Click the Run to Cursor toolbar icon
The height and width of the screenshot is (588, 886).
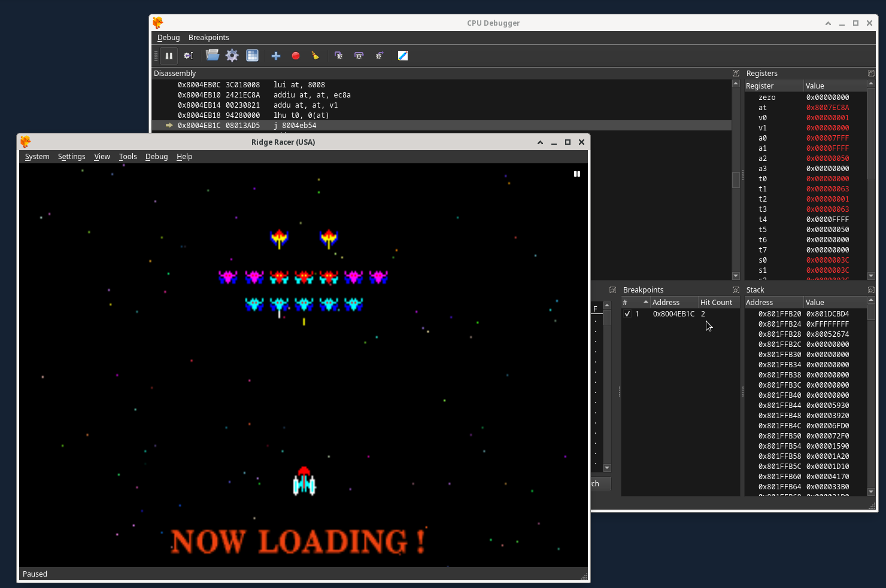coord(188,56)
